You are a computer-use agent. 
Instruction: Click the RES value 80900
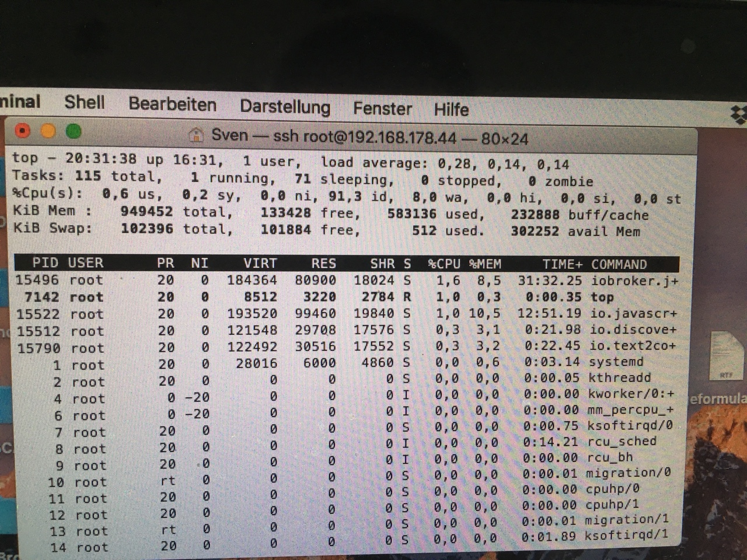[x=316, y=280]
